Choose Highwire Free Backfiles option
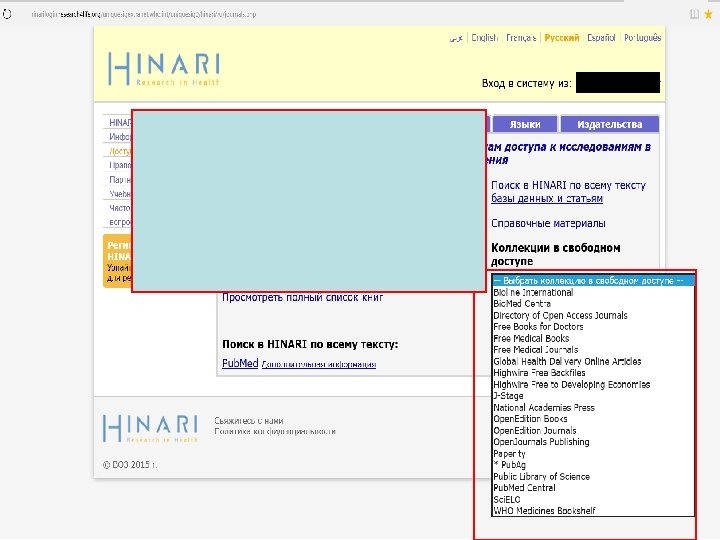Screen dimensions: 720x540 (x=593, y=373)
